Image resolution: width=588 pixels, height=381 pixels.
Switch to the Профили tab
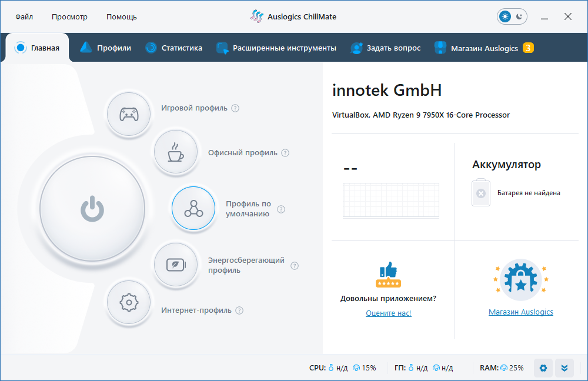(105, 48)
